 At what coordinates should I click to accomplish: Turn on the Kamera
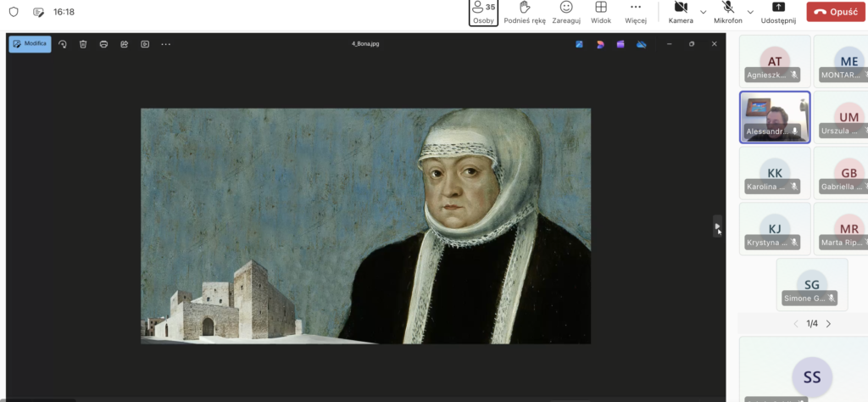pos(680,13)
